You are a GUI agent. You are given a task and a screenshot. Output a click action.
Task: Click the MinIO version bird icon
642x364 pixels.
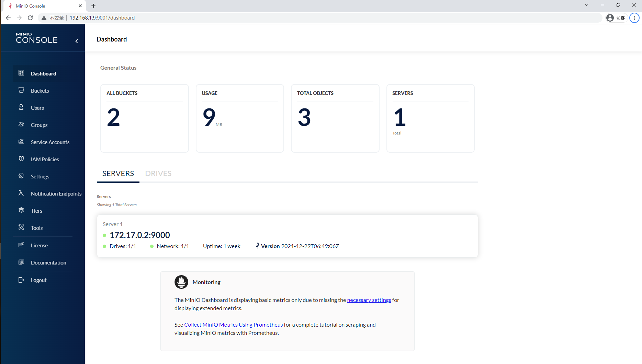pyautogui.click(x=258, y=246)
